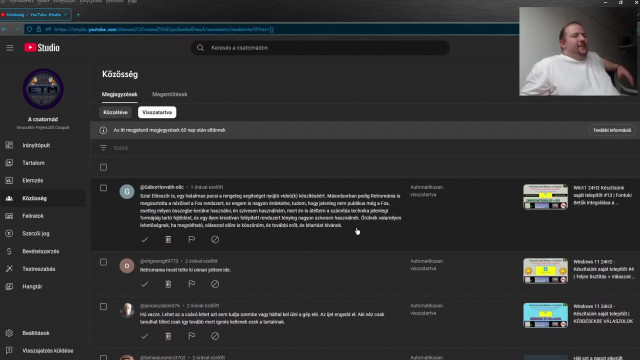The height and width of the screenshot is (360, 640).
Task: Delete the 'Retromania most telle' comment
Action: coord(168,284)
